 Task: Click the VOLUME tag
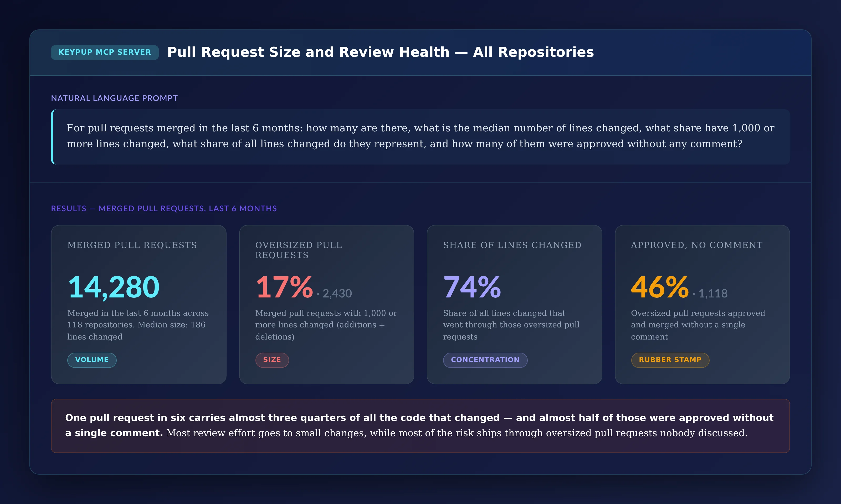pyautogui.click(x=92, y=360)
